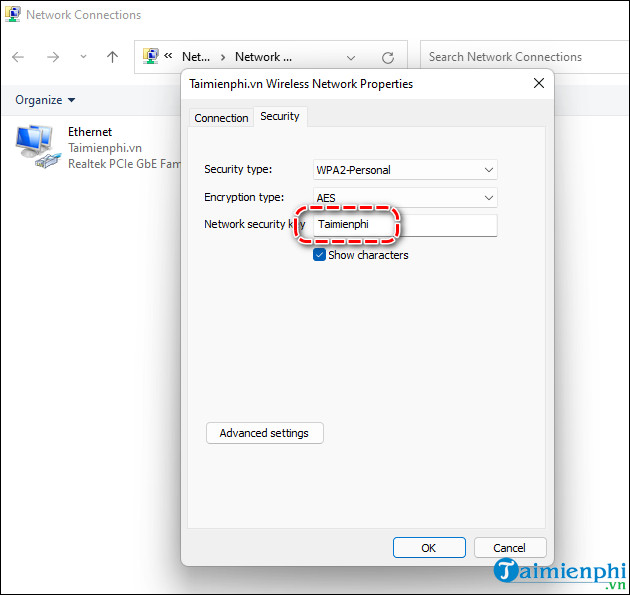Click the Back arrow in Network Connections

(x=18, y=57)
